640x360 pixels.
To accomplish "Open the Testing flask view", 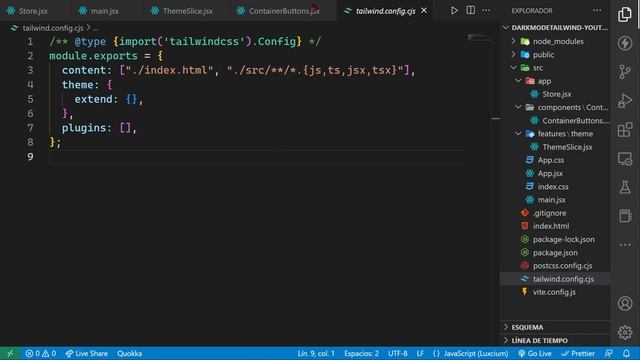I will click(x=624, y=187).
